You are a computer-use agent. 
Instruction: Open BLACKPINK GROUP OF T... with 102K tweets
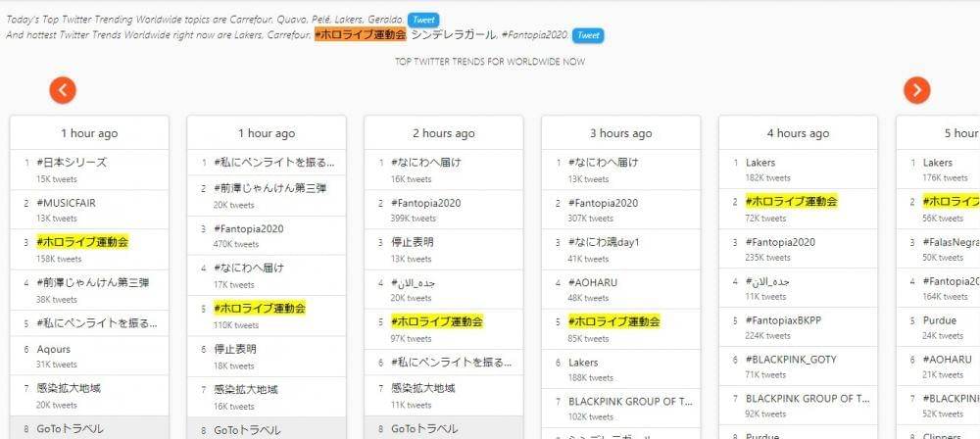[x=630, y=402]
